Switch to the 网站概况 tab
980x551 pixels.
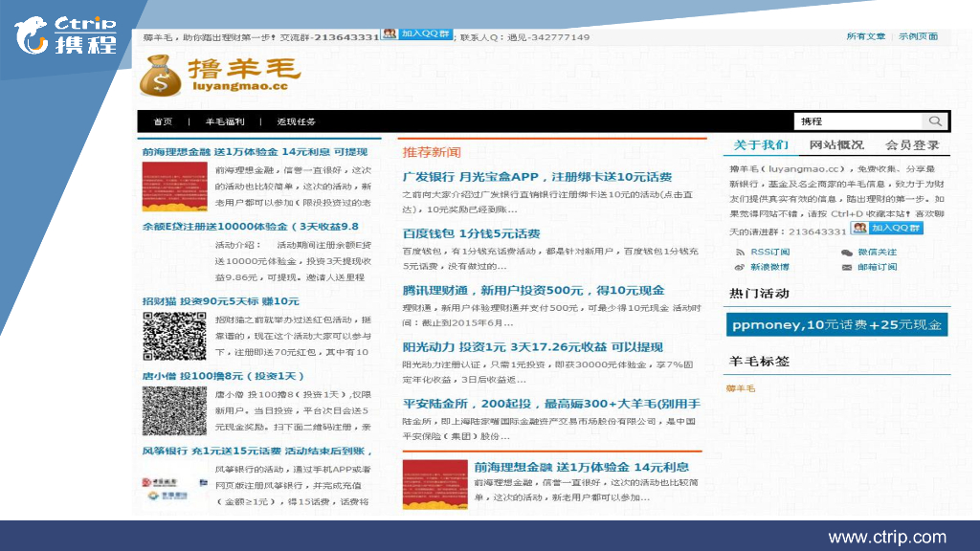(x=835, y=145)
